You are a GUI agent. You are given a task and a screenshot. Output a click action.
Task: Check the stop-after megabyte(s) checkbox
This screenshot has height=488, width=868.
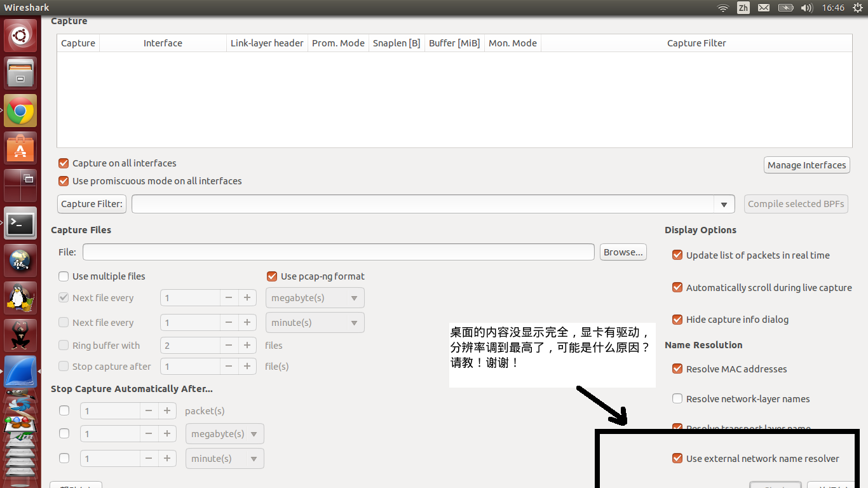(x=64, y=434)
